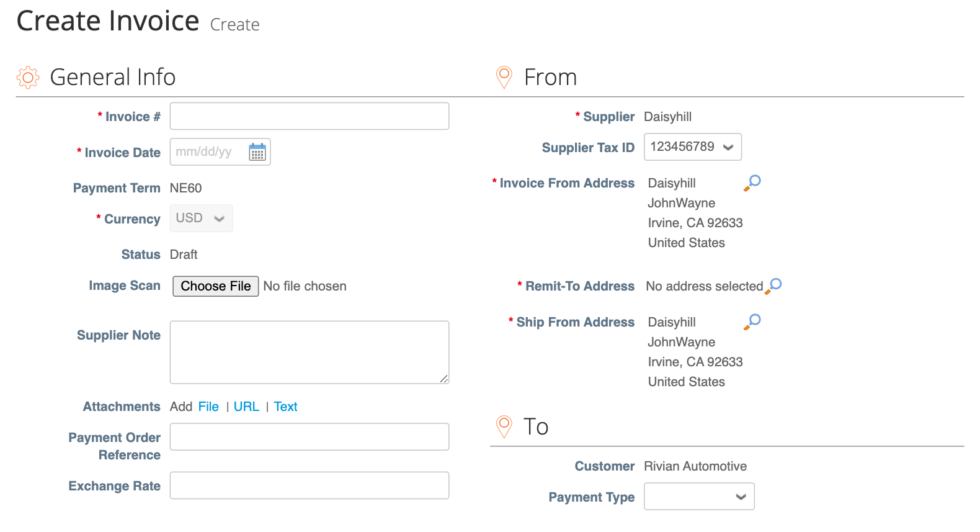Click the Choose File control for Image Scan
The height and width of the screenshot is (532, 980).
coord(215,286)
